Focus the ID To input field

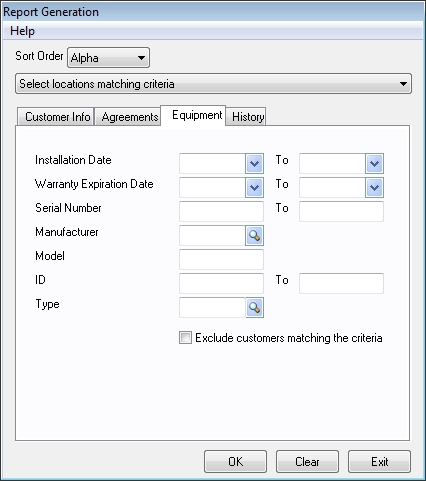[x=341, y=283]
